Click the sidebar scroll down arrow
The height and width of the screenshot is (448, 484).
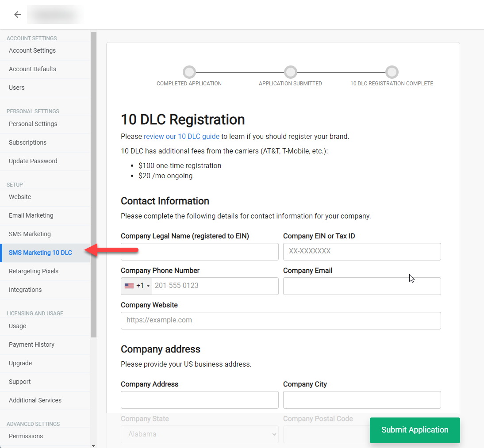[x=93, y=446]
